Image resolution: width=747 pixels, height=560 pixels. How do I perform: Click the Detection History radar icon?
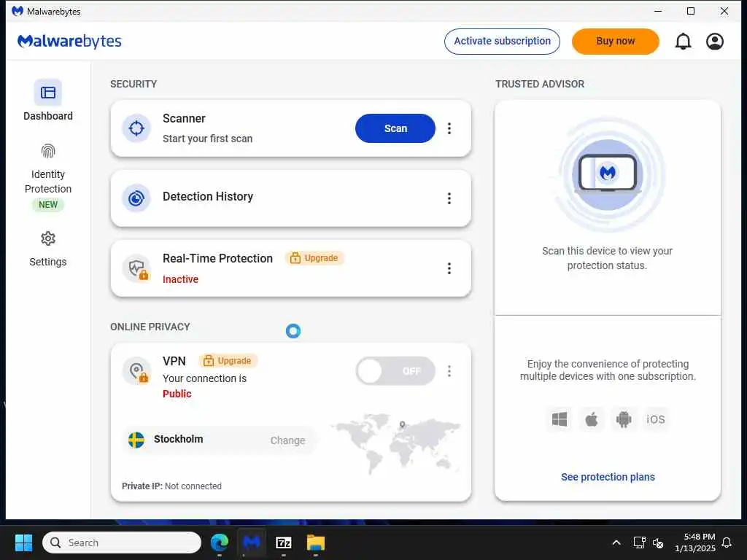tap(136, 198)
